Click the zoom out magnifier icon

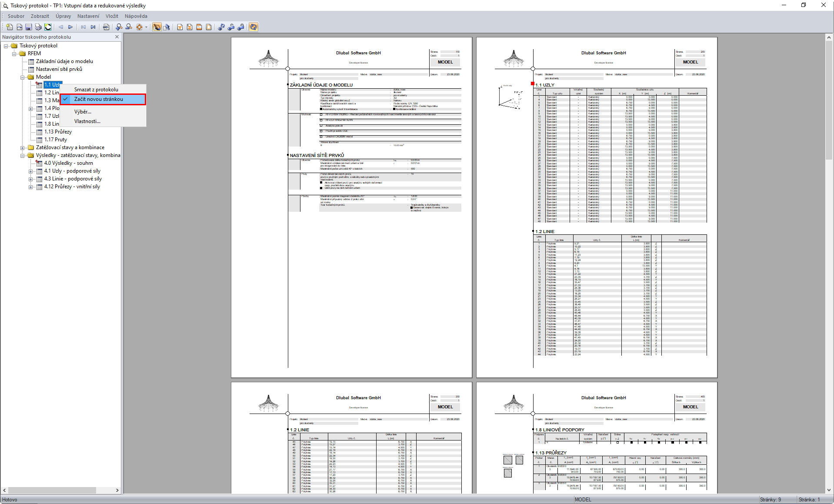(129, 27)
